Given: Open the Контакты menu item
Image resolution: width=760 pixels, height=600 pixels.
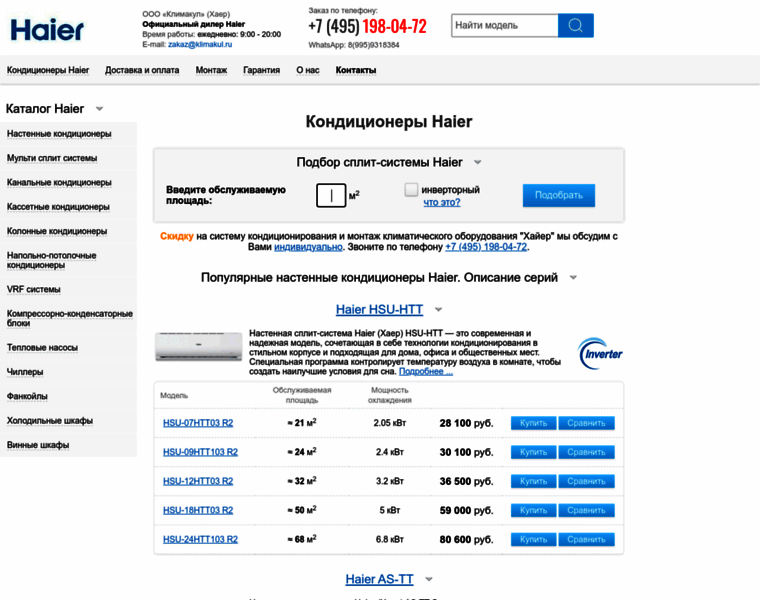Looking at the screenshot, I should (x=356, y=70).
